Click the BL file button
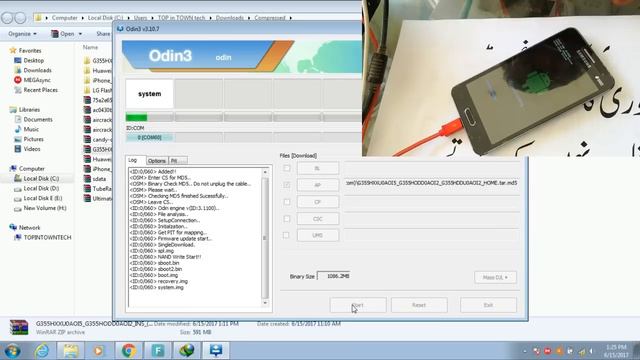640x360 pixels. pyautogui.click(x=318, y=168)
